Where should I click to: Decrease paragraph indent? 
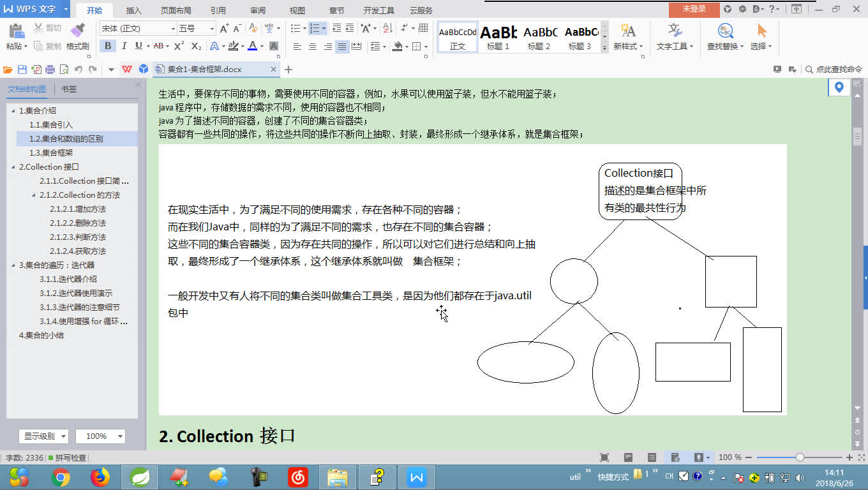pyautogui.click(x=336, y=29)
